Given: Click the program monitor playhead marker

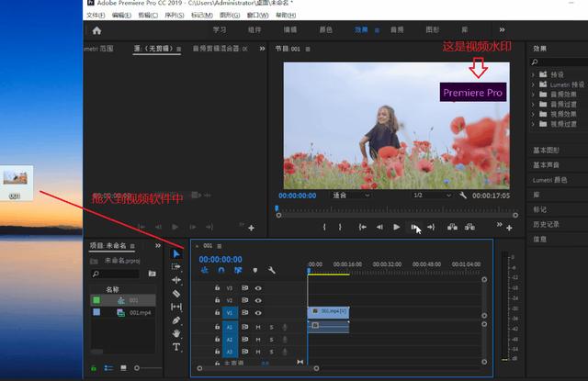Looking at the screenshot, I should 277,207.
